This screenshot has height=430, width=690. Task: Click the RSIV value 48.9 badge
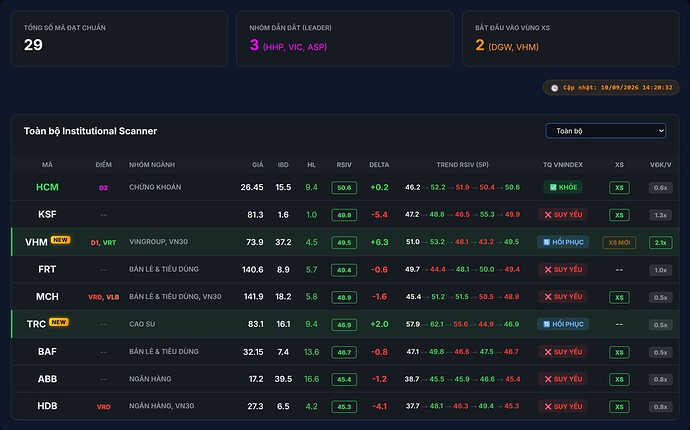(x=344, y=297)
